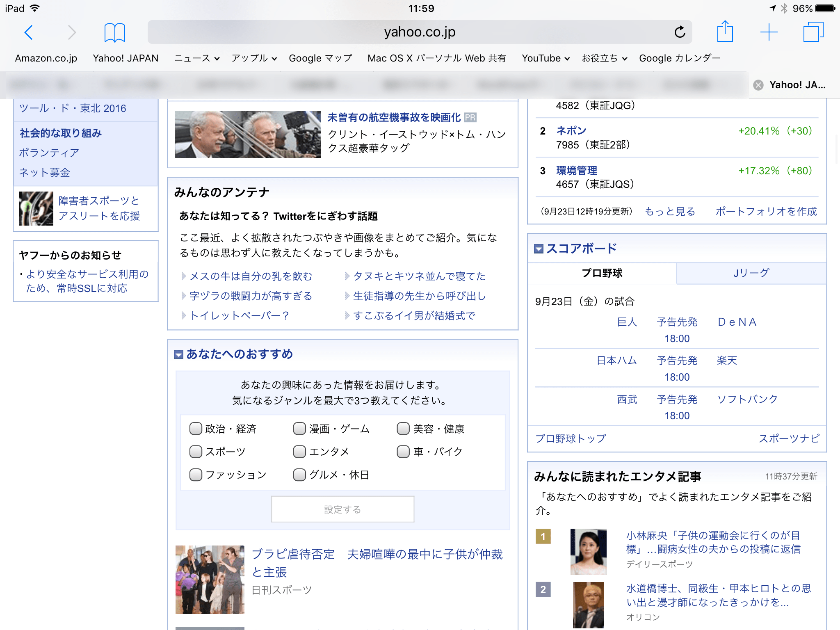840x630 pixels.
Task: Select the プロ野球 scoreboard tab
Action: click(602, 273)
